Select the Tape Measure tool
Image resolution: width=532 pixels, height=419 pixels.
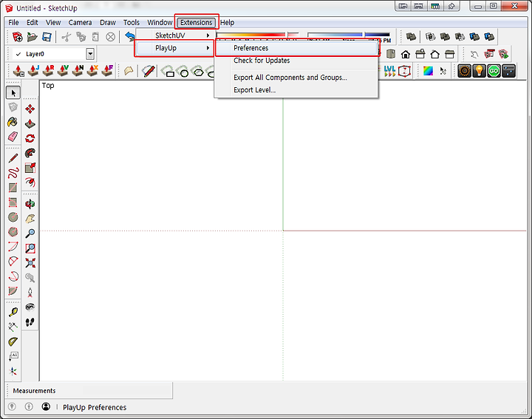click(x=13, y=312)
